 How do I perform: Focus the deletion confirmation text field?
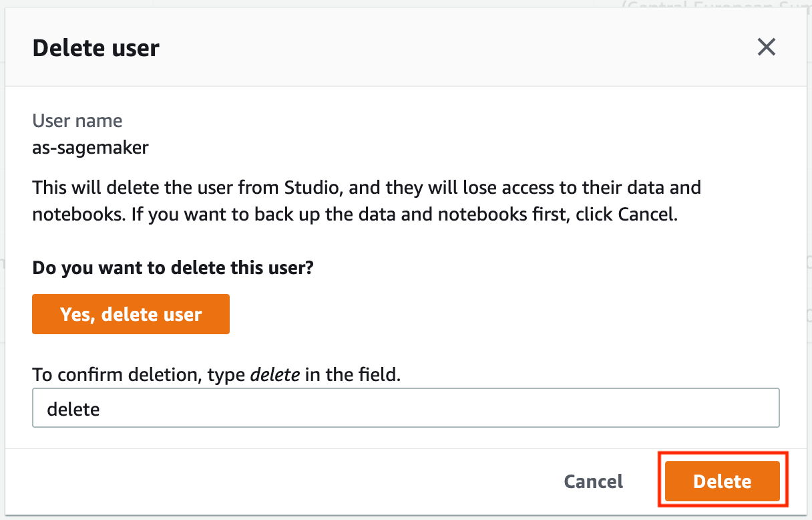405,408
